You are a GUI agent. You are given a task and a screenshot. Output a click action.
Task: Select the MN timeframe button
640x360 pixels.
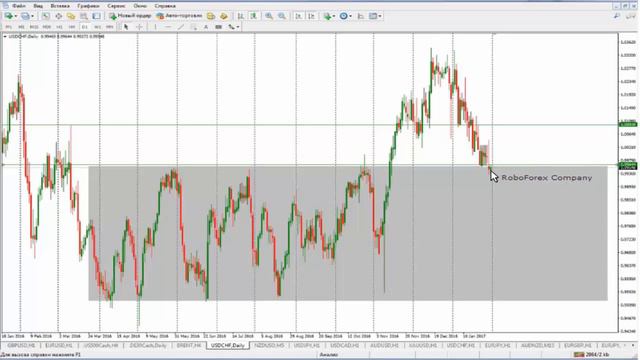pyautogui.click(x=110, y=27)
